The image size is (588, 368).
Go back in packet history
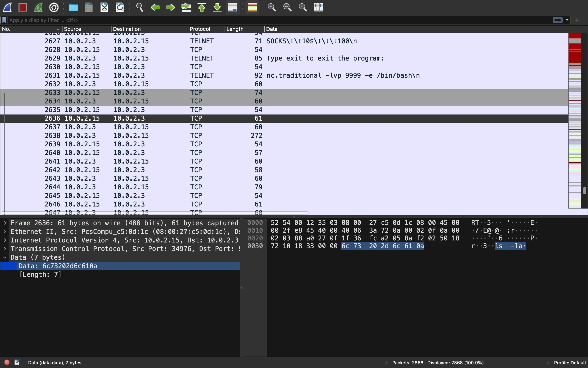tap(155, 7)
